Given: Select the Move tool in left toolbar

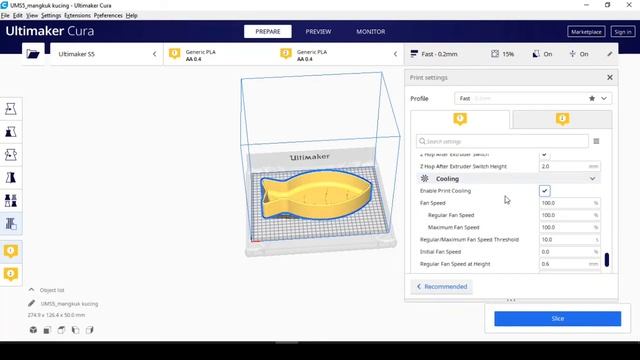Looking at the screenshot, I should [x=11, y=109].
